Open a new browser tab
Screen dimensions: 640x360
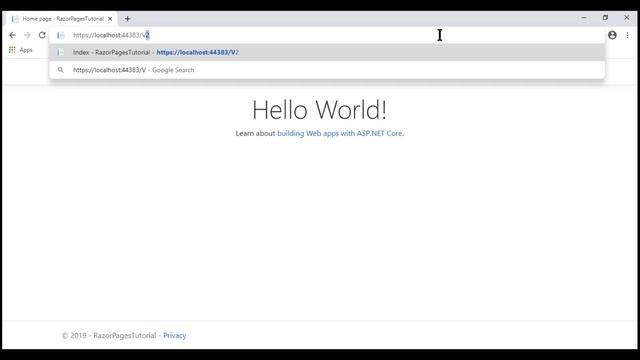coord(127,19)
